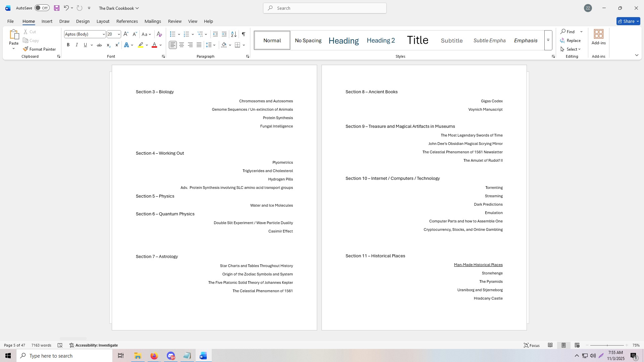The height and width of the screenshot is (362, 644).
Task: Click the Windows taskbar search box
Action: click(64, 356)
